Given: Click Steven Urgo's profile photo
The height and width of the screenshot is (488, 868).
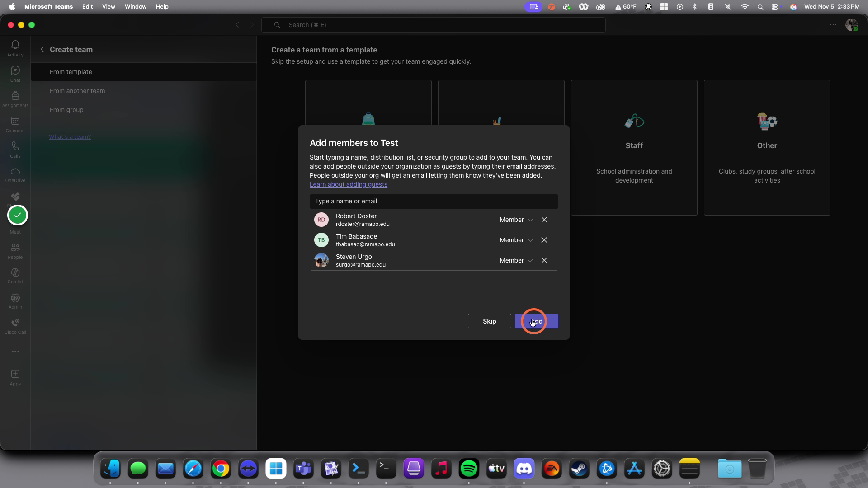Looking at the screenshot, I should pyautogui.click(x=321, y=260).
